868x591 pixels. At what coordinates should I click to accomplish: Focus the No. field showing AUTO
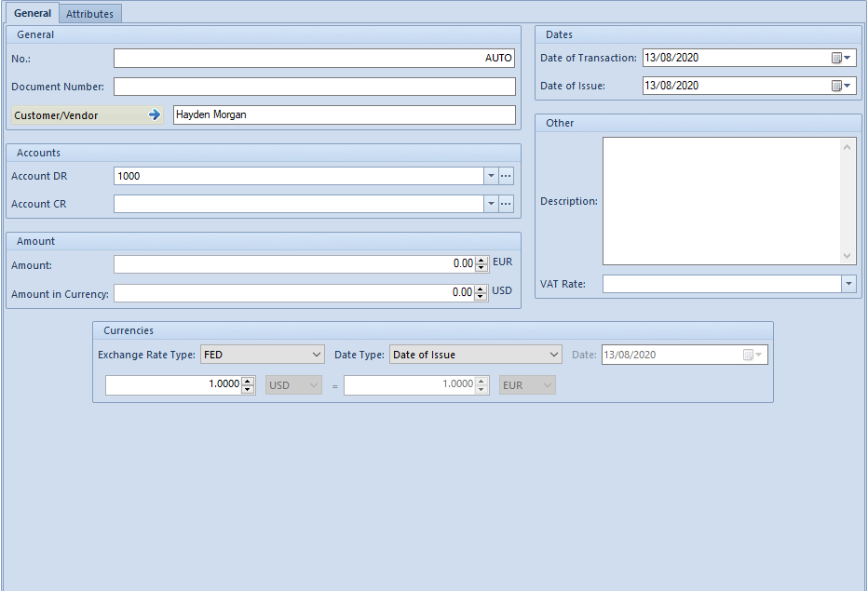315,58
